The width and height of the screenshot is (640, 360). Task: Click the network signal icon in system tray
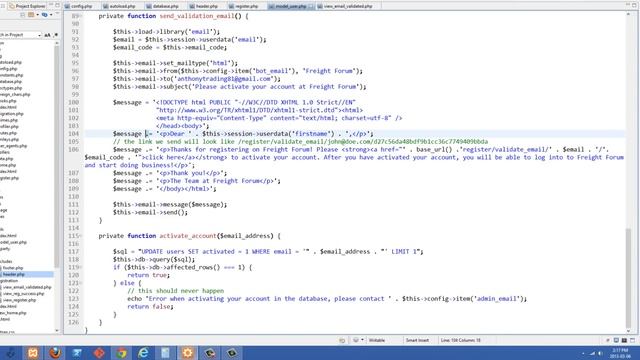pyautogui.click(x=592, y=353)
